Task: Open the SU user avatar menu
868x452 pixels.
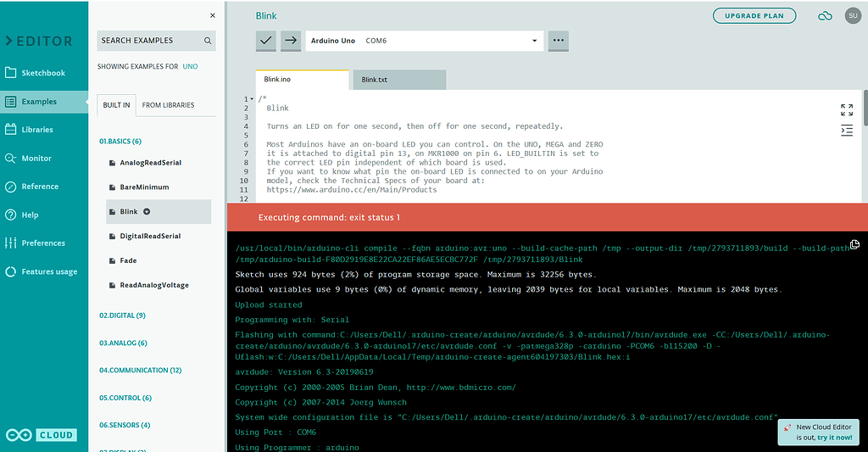Action: pyautogui.click(x=853, y=15)
